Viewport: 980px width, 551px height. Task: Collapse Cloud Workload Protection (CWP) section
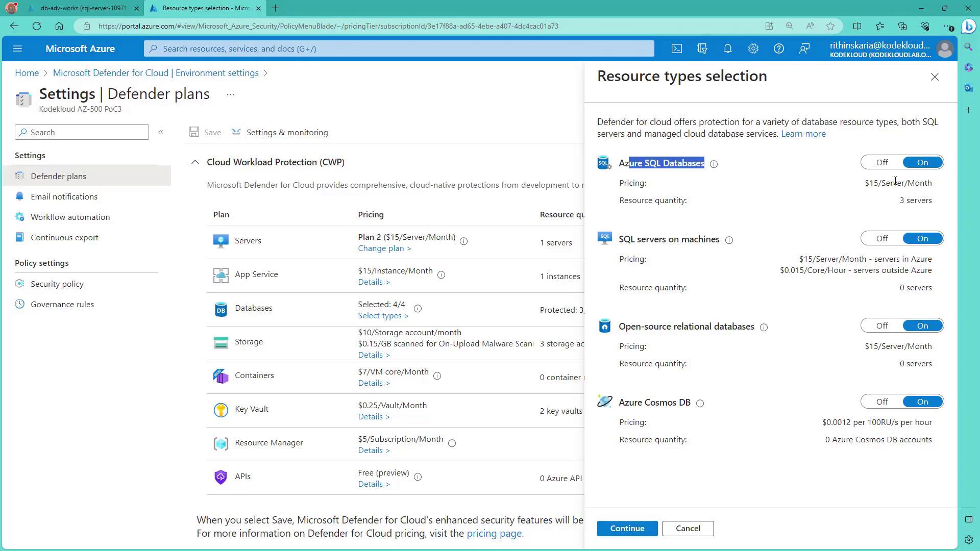195,162
